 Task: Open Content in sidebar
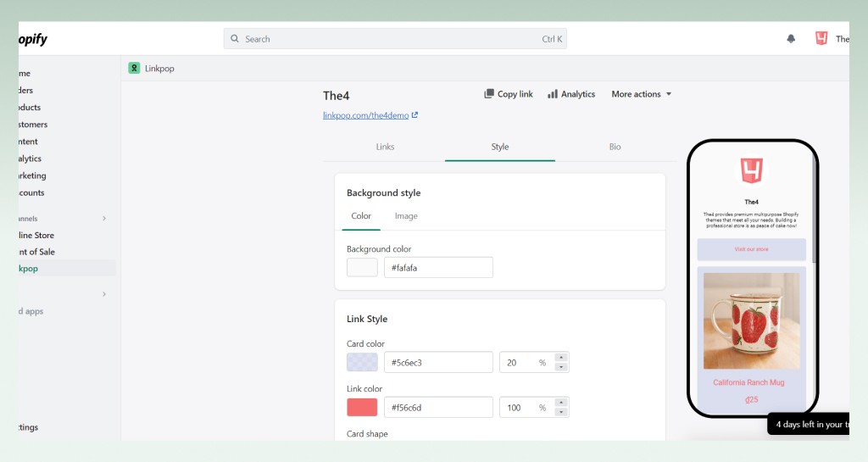coord(28,142)
